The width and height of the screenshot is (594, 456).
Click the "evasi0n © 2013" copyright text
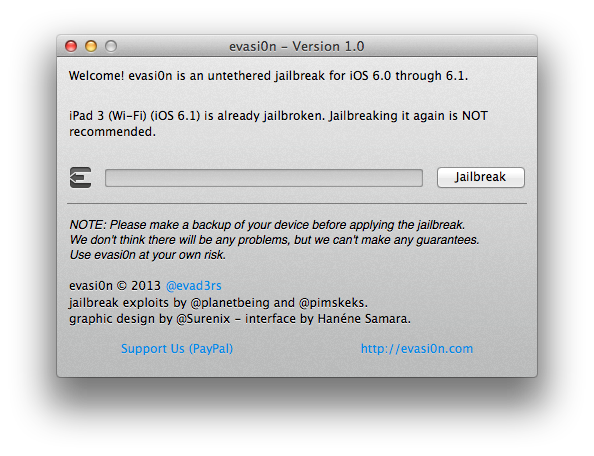coord(115,285)
